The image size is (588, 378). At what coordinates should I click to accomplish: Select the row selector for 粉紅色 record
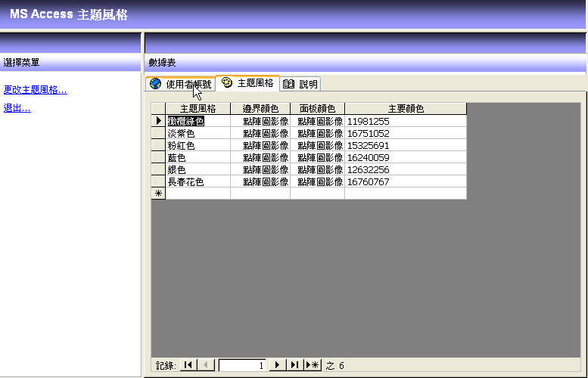click(158, 145)
